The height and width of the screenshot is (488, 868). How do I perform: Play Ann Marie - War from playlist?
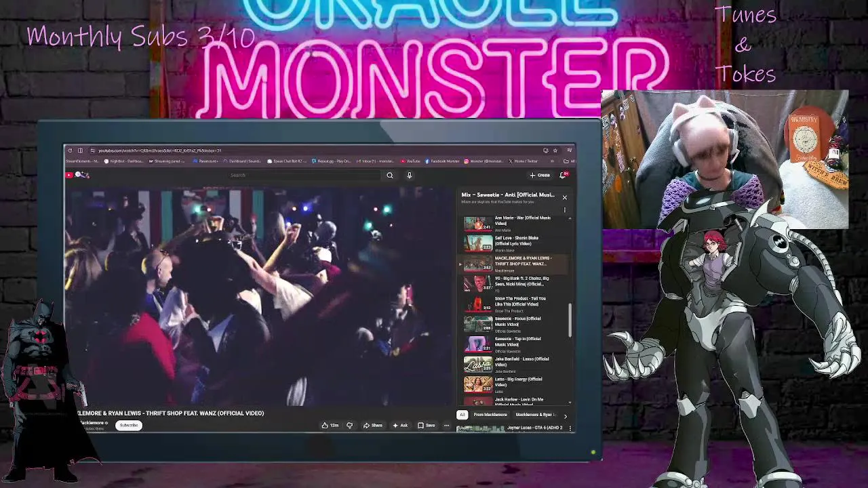[515, 224]
